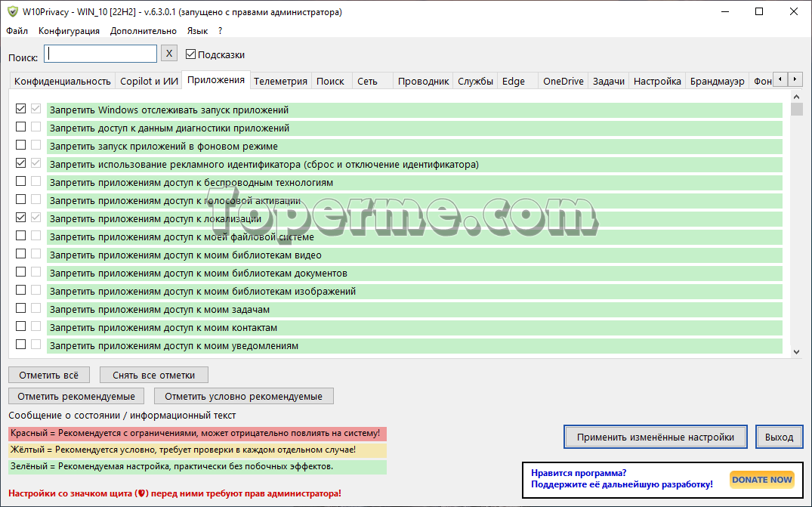Check Запретить доступ к данным диагностики приложений
The height and width of the screenshot is (507, 812).
20,127
